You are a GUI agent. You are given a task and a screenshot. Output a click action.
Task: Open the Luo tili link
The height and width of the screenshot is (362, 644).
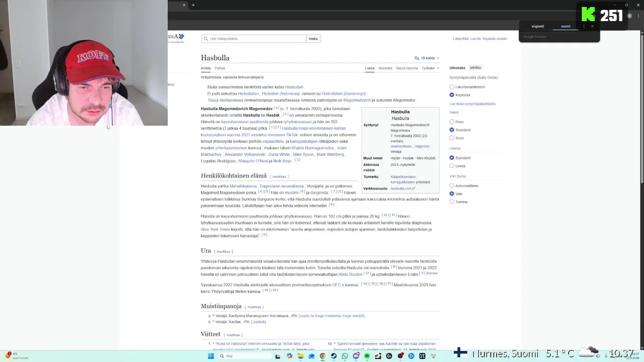pos(475,39)
